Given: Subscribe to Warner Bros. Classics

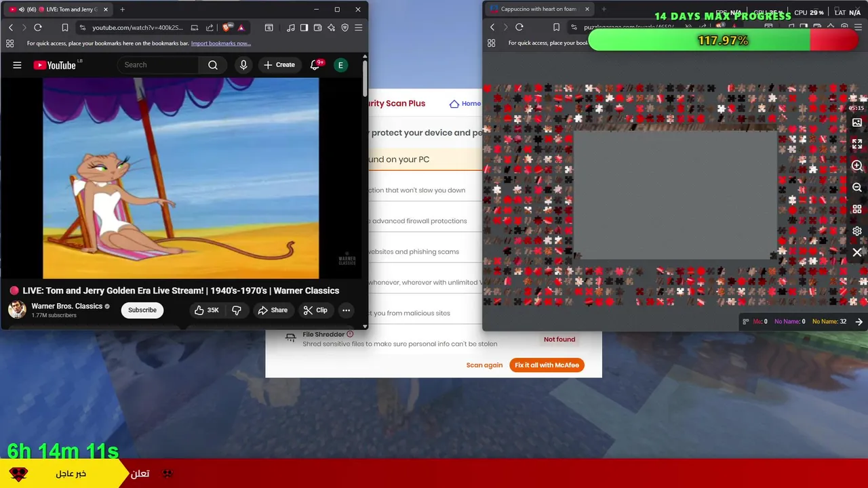Looking at the screenshot, I should click(x=142, y=310).
